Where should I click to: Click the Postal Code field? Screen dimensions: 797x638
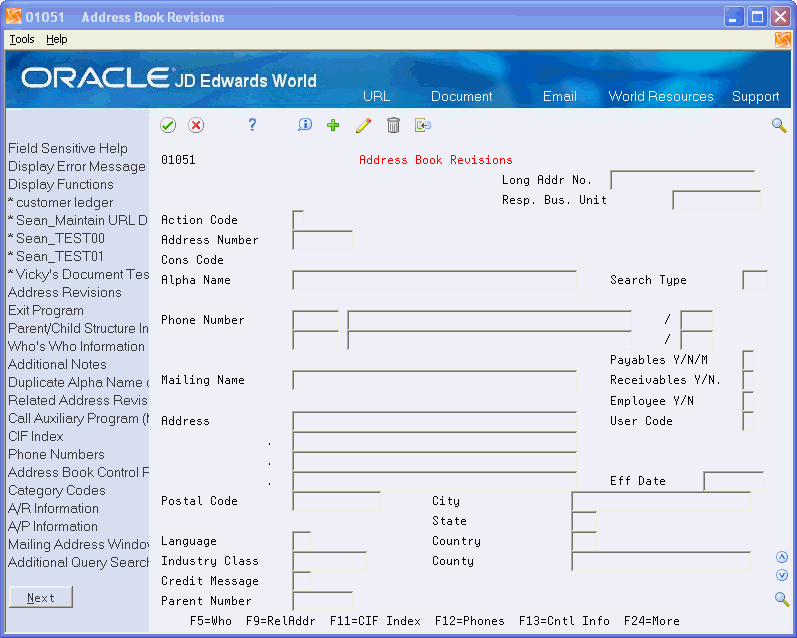pyautogui.click(x=336, y=501)
